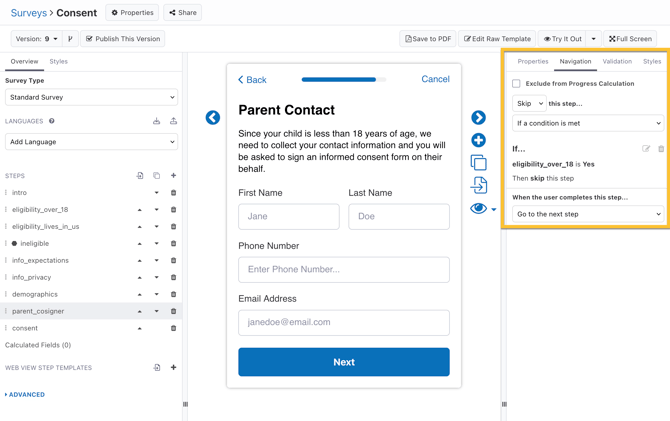Open the 'If a condition is met' dropdown
Screen dimensions: 670x421
(587, 124)
